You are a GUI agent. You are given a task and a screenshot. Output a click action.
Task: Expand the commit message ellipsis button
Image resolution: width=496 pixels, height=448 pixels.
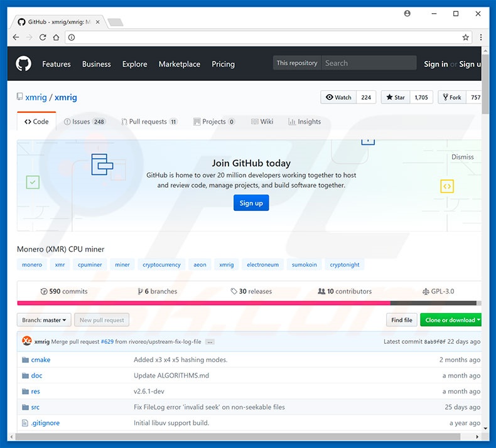[x=210, y=342]
